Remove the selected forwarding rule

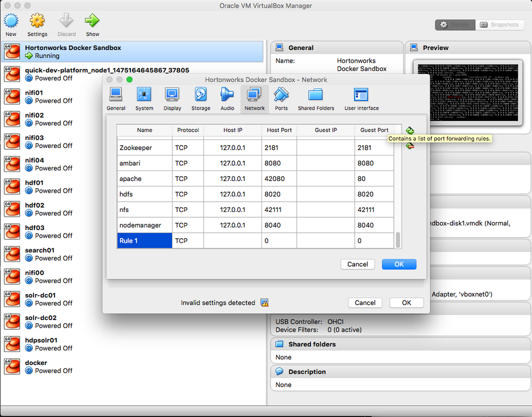pos(410,145)
